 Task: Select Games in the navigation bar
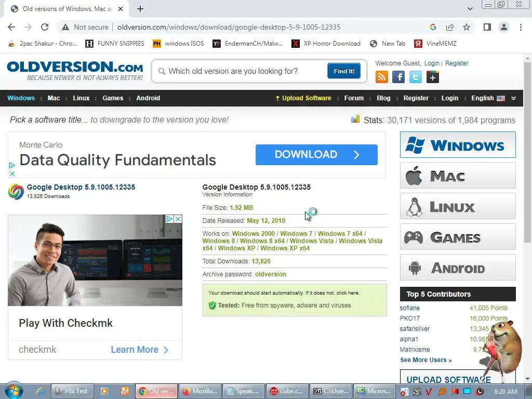(113, 98)
